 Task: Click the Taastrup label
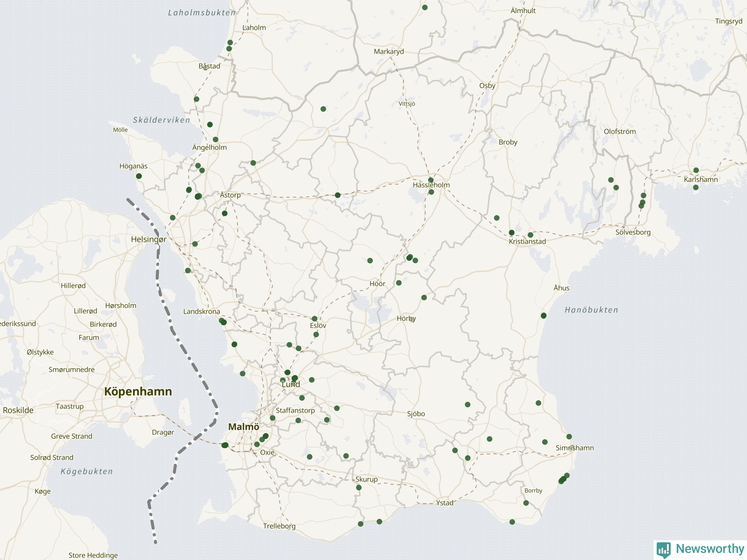[69, 406]
